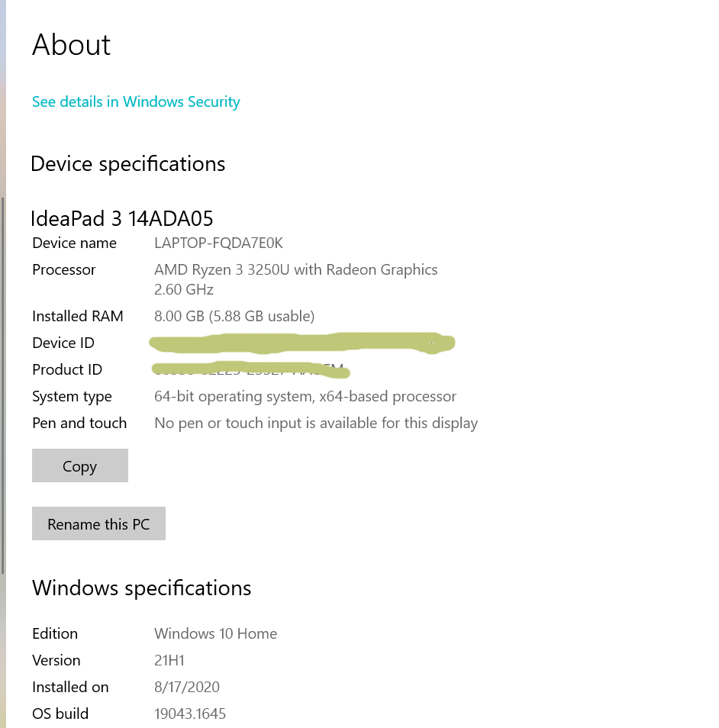Image resolution: width=719 pixels, height=728 pixels.
Task: Select the Installed RAM label
Action: (x=78, y=316)
